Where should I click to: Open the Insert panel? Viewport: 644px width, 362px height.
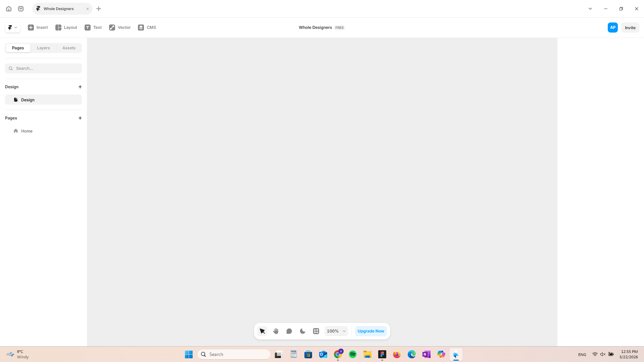point(38,28)
